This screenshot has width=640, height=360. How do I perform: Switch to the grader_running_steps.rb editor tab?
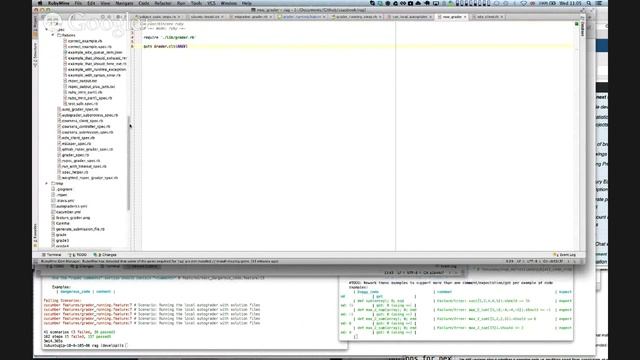coord(356,17)
